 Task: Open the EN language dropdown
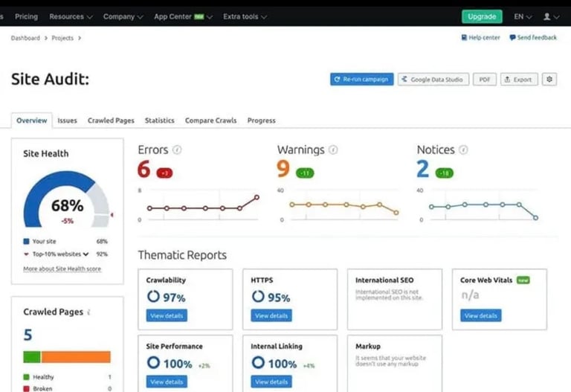[x=523, y=17]
